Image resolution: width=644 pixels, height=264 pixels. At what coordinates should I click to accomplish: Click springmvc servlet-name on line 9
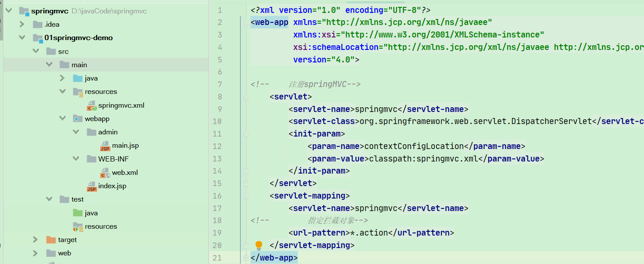(x=376, y=109)
